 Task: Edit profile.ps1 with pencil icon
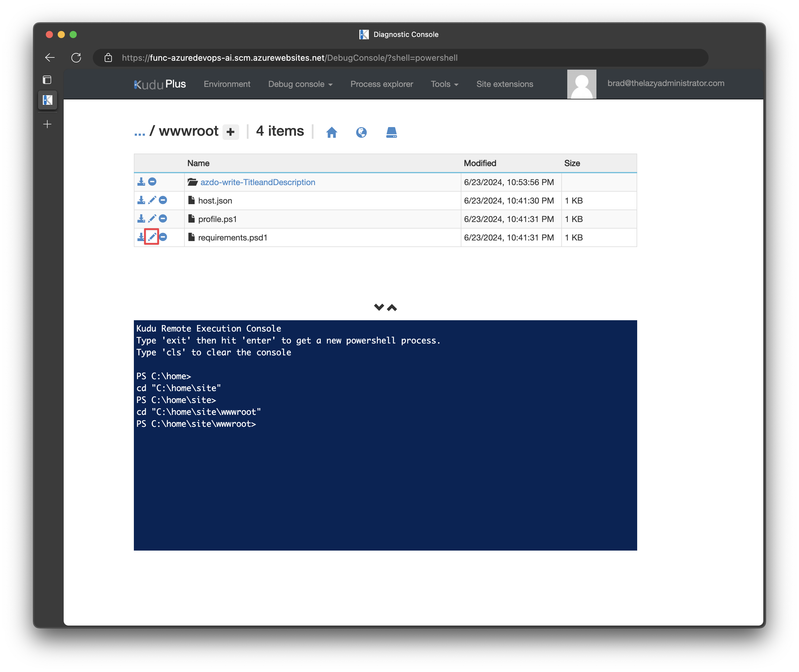pyautogui.click(x=152, y=219)
